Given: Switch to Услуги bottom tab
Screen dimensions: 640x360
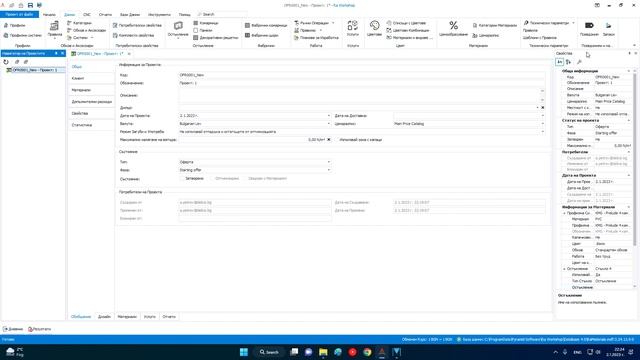Looking at the screenshot, I should pyautogui.click(x=149, y=316).
